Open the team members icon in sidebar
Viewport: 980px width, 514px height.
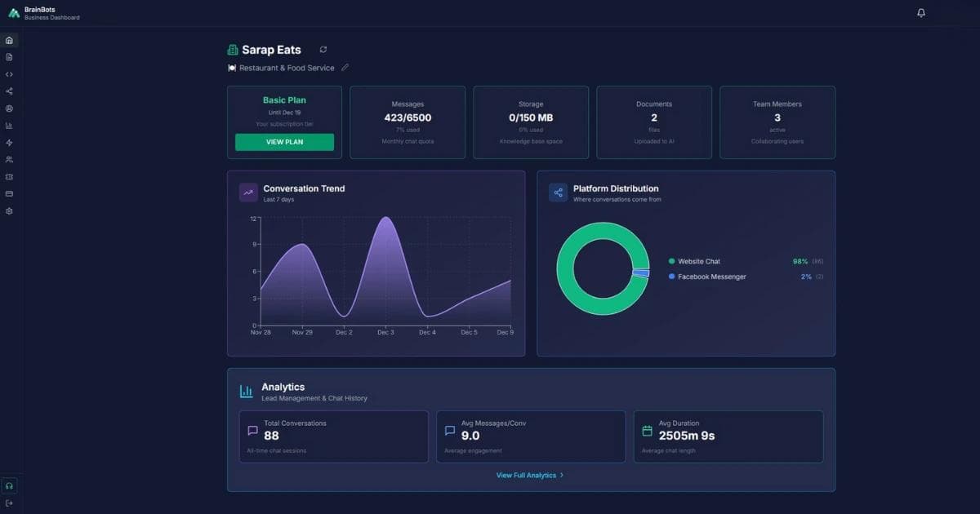click(8, 159)
